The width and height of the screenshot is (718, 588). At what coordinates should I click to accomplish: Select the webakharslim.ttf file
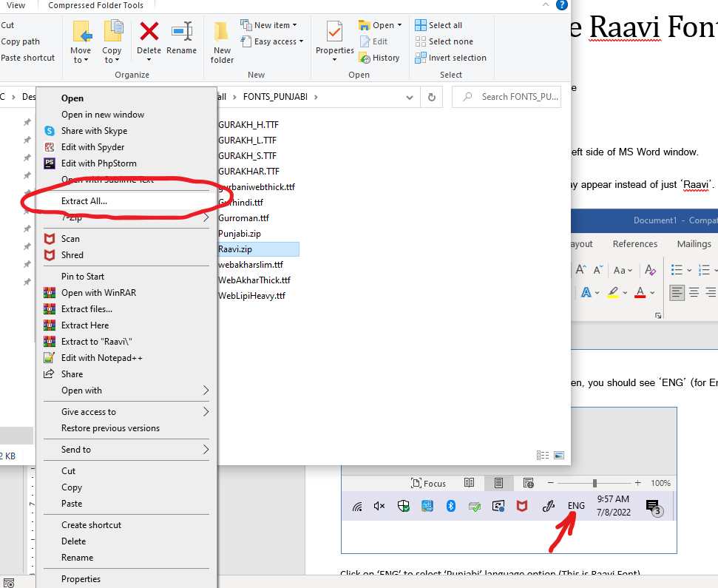coord(251,265)
